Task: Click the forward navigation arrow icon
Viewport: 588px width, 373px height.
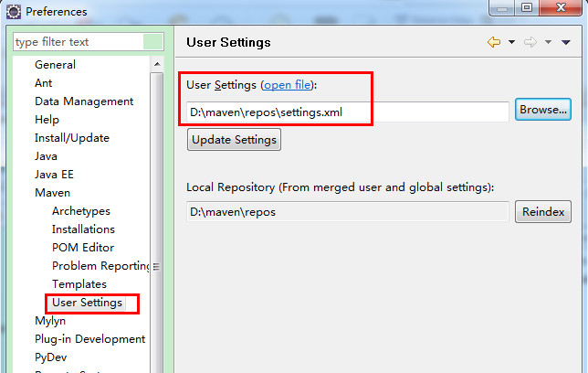Action: pos(530,42)
